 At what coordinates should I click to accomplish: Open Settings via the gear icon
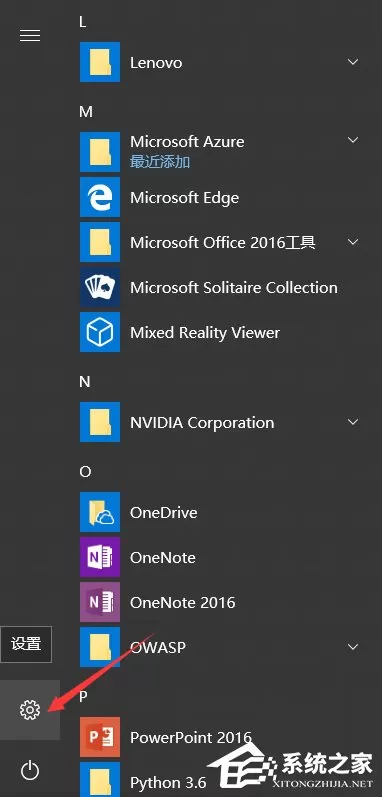(29, 710)
